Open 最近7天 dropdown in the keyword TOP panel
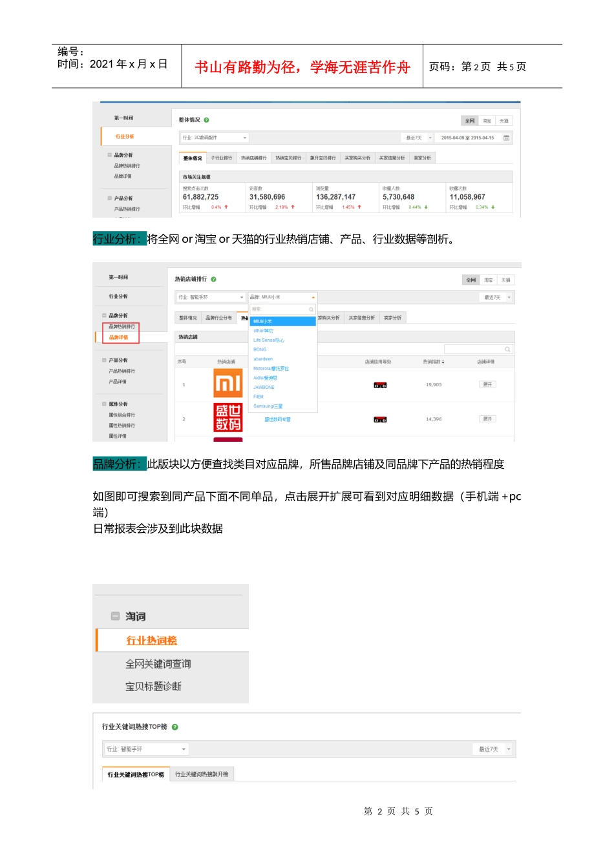Image resolution: width=614 pixels, height=868 pixels. tap(492, 749)
